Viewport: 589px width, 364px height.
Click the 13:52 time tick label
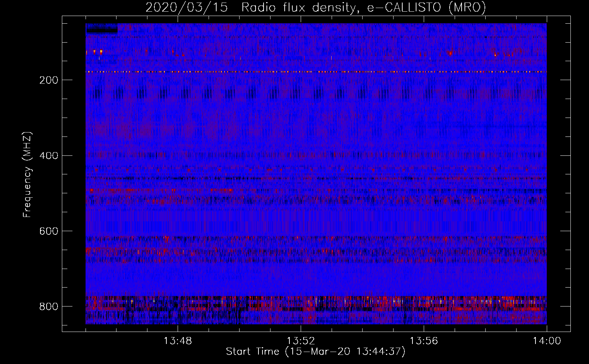pyautogui.click(x=301, y=341)
